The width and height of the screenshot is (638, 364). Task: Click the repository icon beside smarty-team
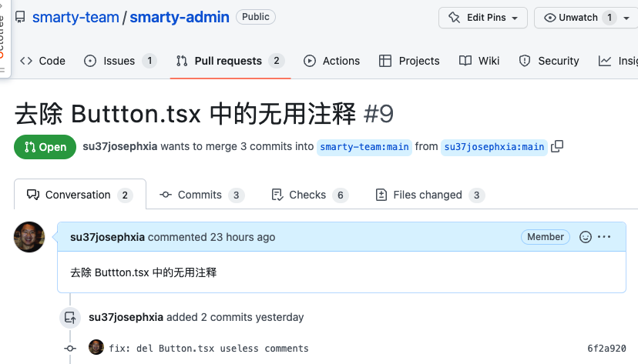(20, 17)
